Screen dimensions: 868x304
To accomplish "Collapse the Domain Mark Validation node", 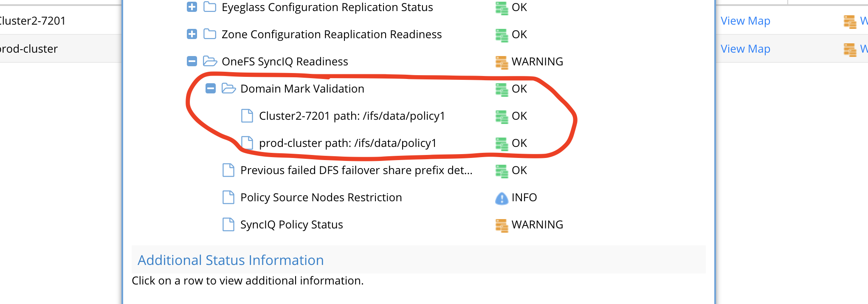I will click(x=210, y=88).
